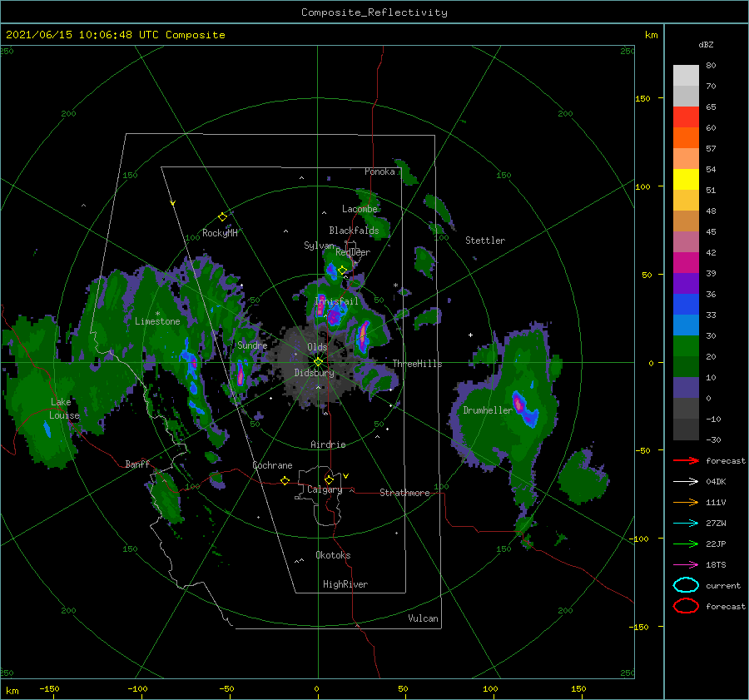Click the Airdrie town label
Image resolution: width=749 pixels, height=700 pixels.
tap(328, 444)
